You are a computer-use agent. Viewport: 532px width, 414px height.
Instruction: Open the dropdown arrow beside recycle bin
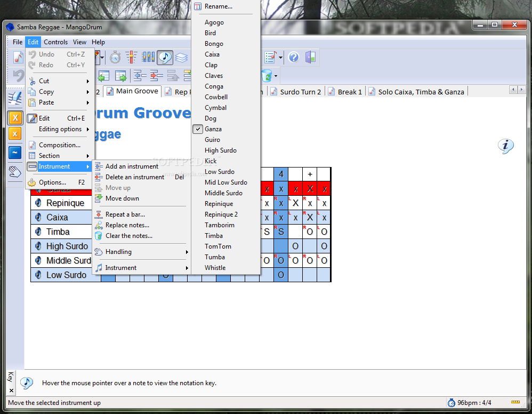point(276,76)
